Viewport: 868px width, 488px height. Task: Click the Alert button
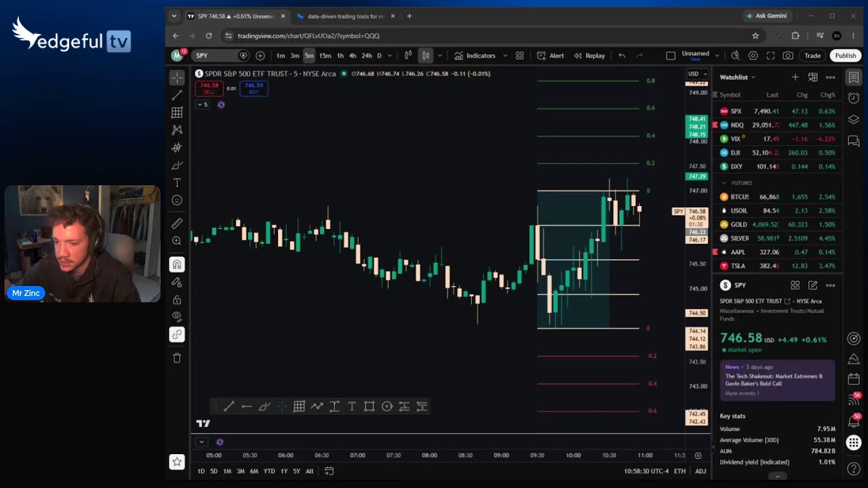(x=551, y=56)
